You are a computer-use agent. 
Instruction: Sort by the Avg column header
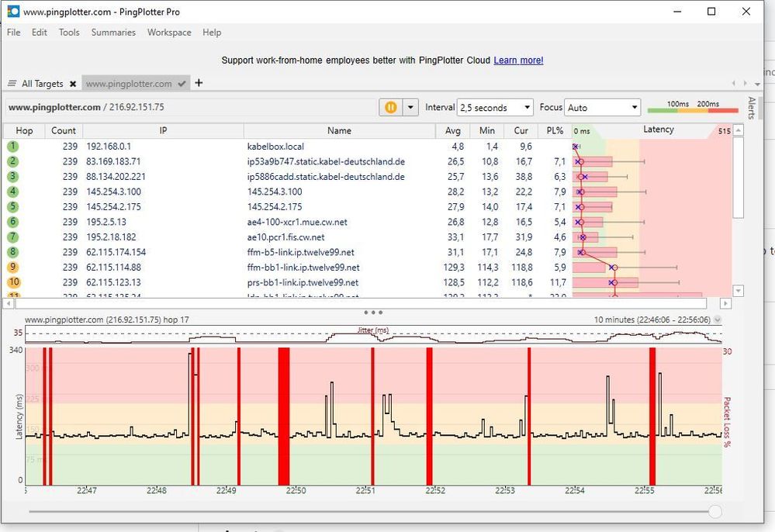(x=453, y=131)
